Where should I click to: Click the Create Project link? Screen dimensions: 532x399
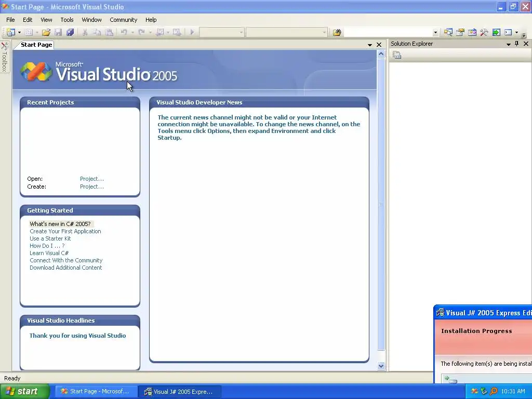(92, 187)
